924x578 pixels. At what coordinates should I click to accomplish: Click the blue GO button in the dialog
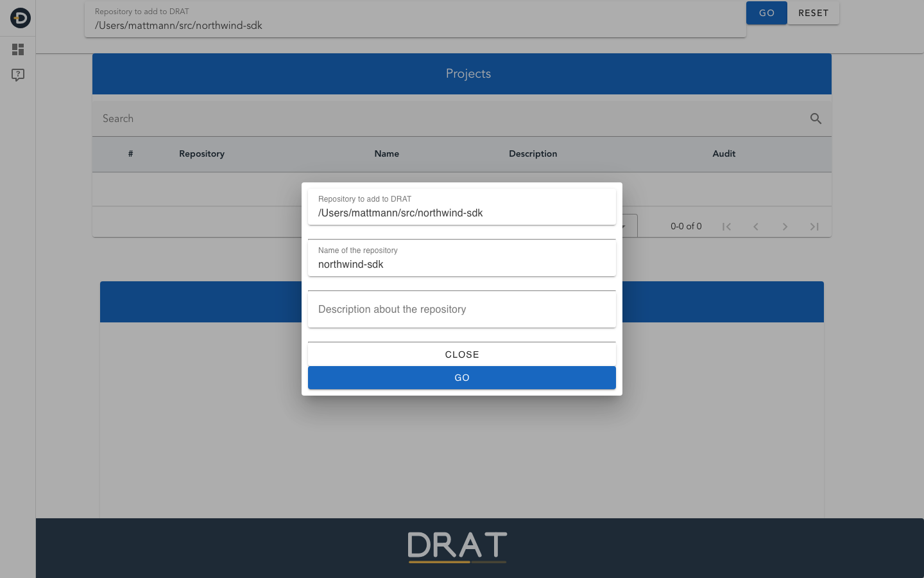tap(462, 378)
